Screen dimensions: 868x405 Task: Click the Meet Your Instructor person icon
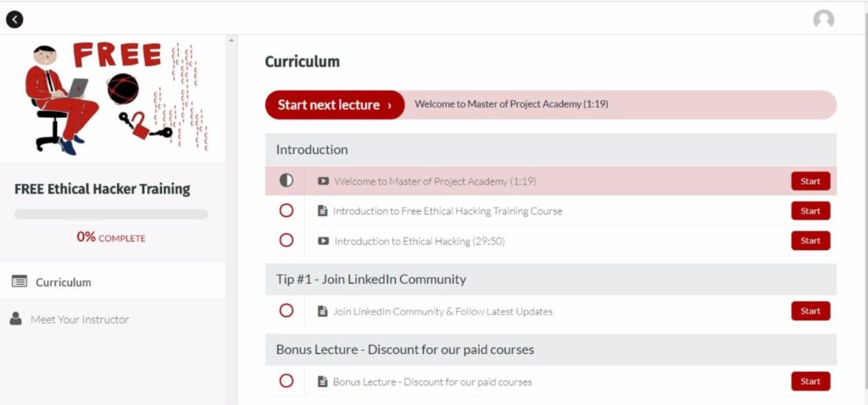(16, 319)
